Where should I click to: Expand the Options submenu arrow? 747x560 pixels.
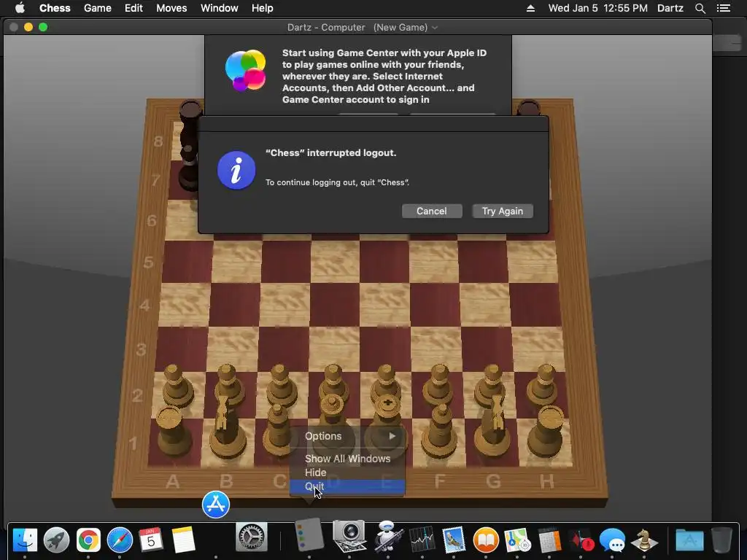pos(392,436)
